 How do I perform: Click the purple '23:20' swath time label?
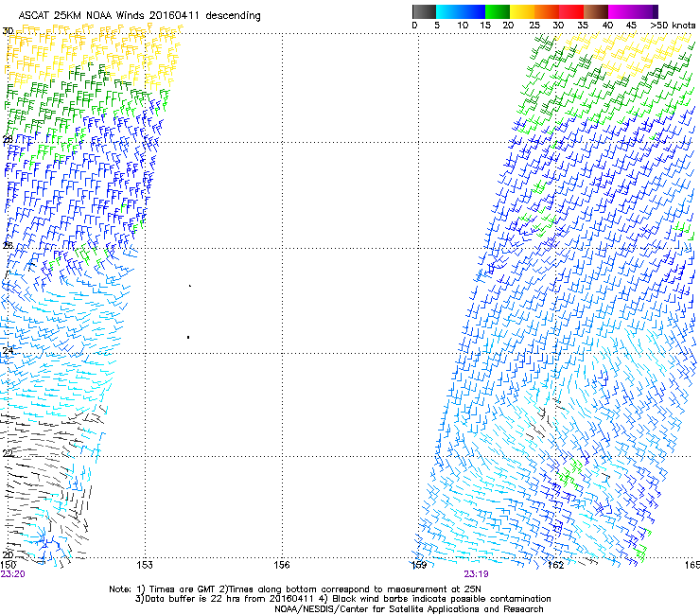pyautogui.click(x=12, y=574)
